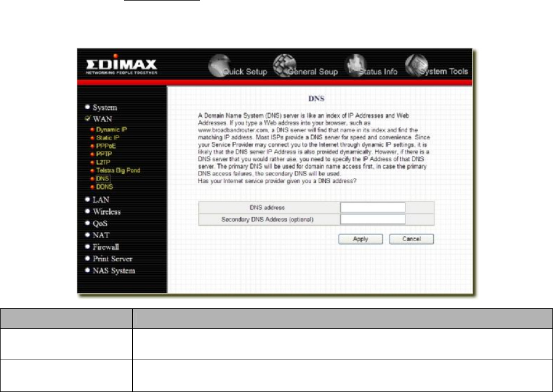This screenshot has height=392, width=553.
Task: Open the QoS section
Action: [100, 223]
